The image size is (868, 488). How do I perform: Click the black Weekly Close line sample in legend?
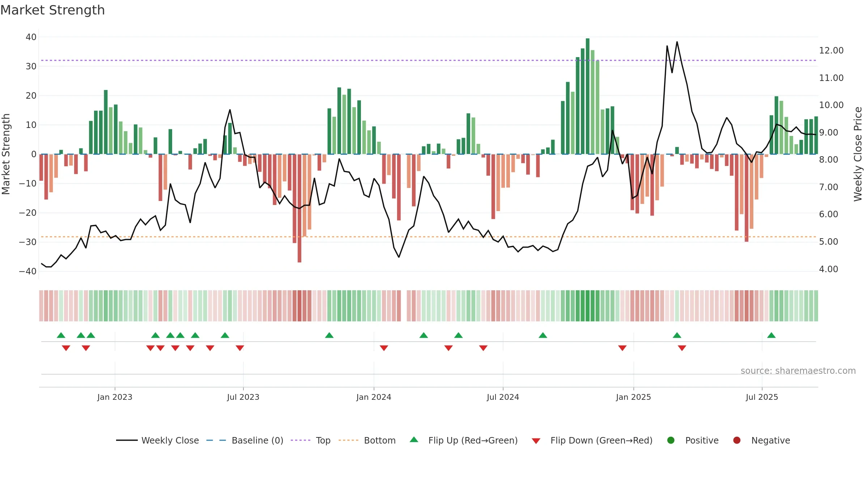127,440
